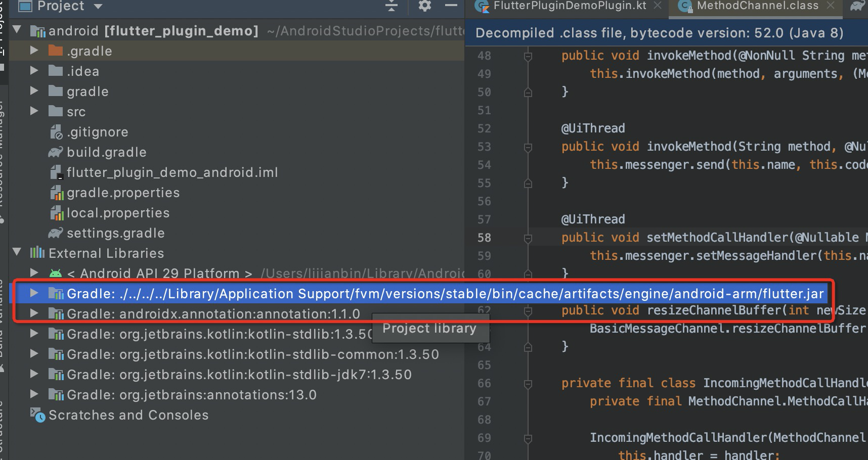Select settings.gradle in the project tree
Screen dimensions: 868x460
point(115,233)
